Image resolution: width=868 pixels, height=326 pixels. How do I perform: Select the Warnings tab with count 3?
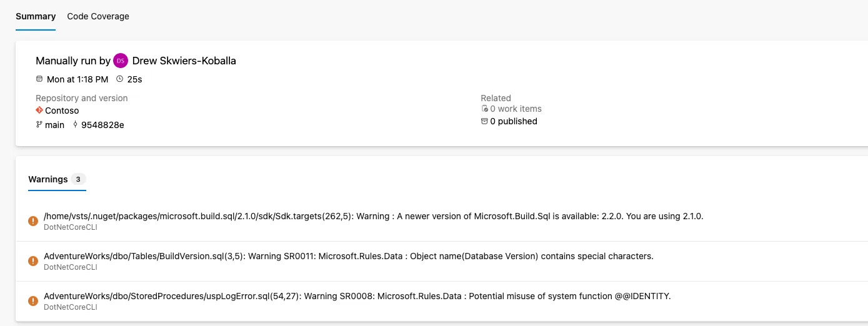click(x=57, y=179)
